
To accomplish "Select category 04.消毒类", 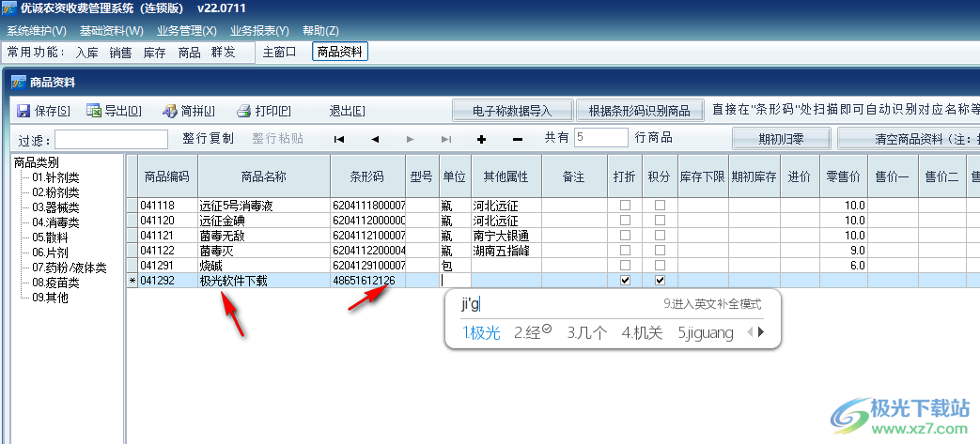I will coord(55,222).
